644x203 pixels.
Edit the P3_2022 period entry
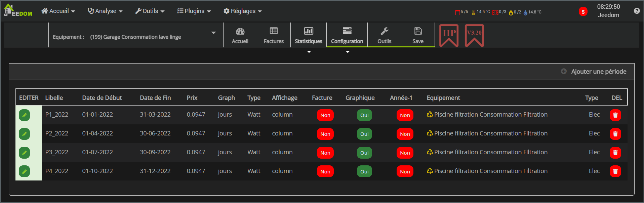[24, 153]
